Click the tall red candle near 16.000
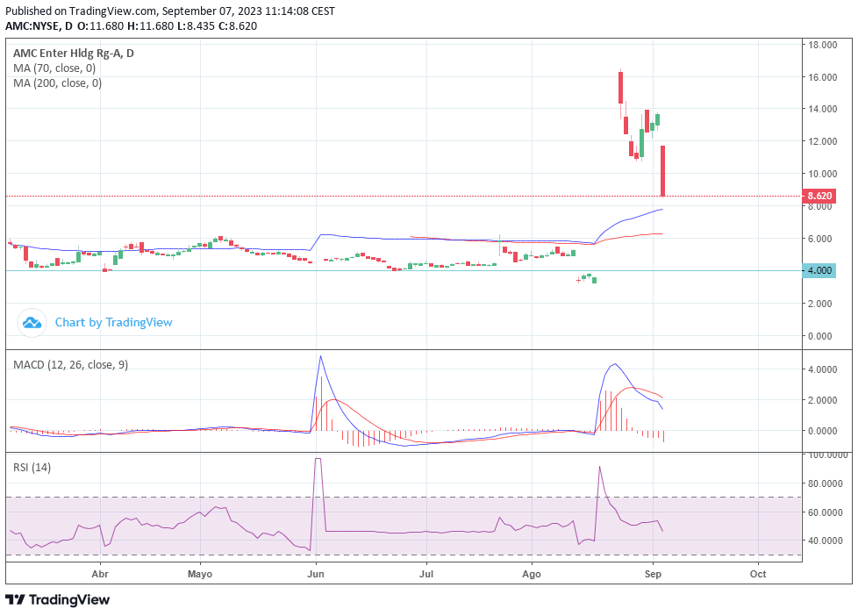The image size is (858, 616). click(x=620, y=88)
